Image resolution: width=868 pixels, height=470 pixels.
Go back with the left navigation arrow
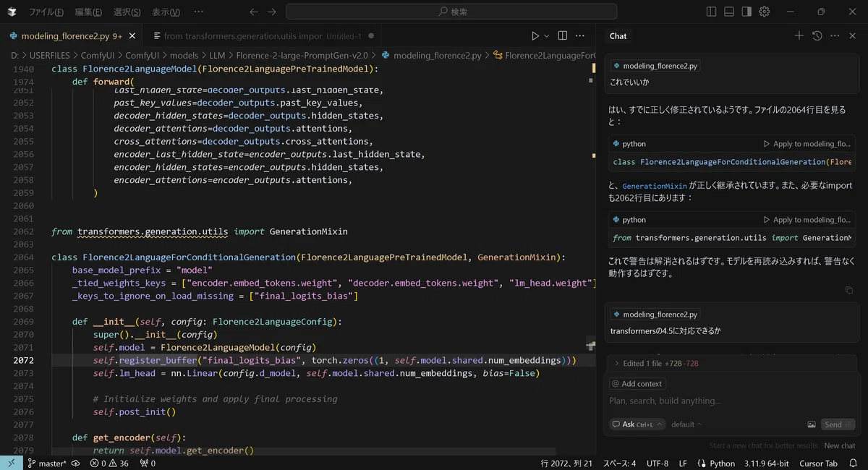pyautogui.click(x=253, y=12)
